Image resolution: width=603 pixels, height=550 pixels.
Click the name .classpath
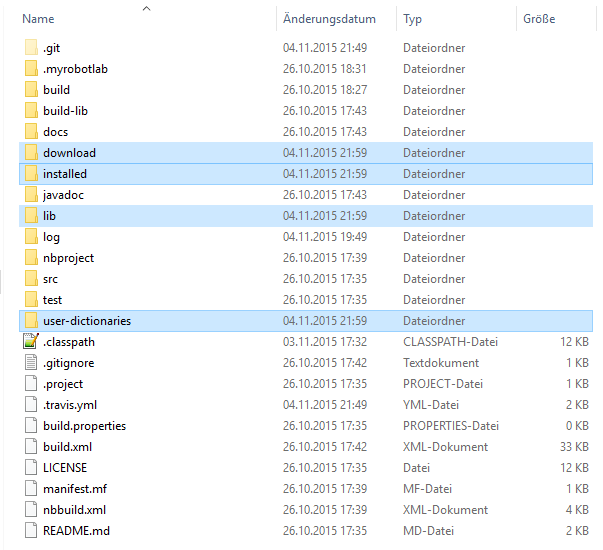pos(68,342)
